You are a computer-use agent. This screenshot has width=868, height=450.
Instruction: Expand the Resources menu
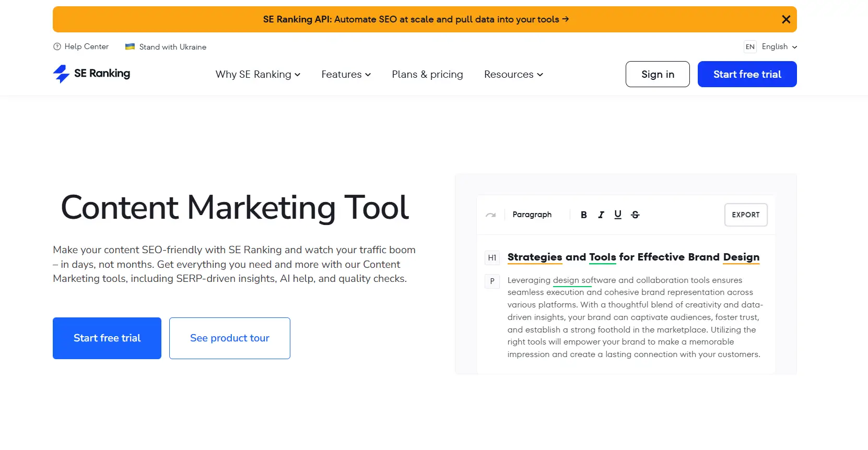coord(513,74)
